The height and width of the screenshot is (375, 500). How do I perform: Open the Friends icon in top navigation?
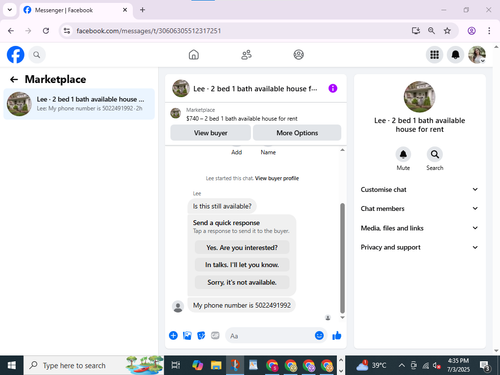click(246, 55)
